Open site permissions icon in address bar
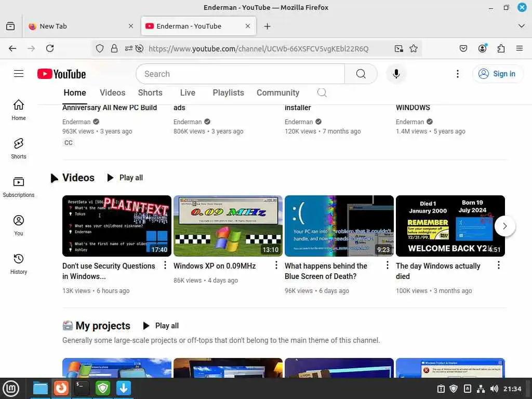Image resolution: width=532 pixels, height=399 pixels. pos(129,48)
